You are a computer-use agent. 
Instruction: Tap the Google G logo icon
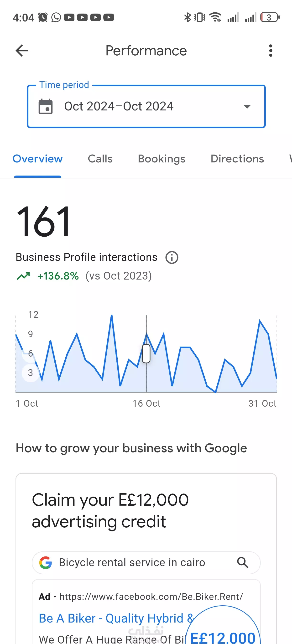pyautogui.click(x=46, y=563)
